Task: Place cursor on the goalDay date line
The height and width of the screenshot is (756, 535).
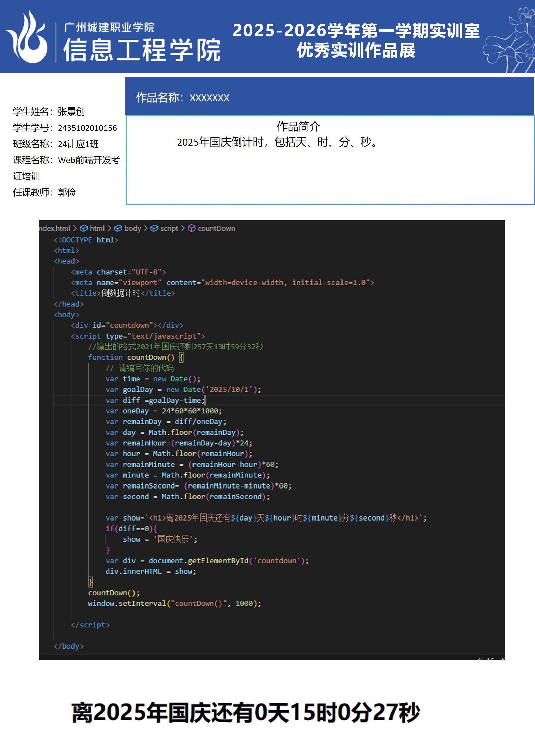Action: [x=183, y=389]
